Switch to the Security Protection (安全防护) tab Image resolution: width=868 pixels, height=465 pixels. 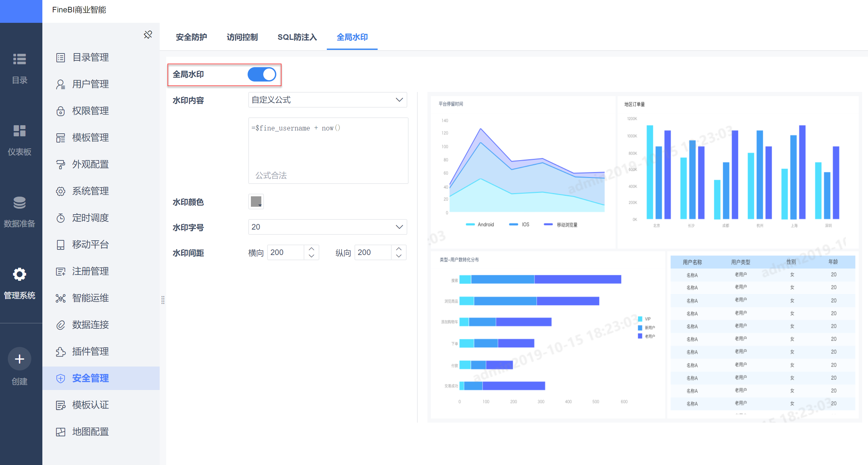191,37
